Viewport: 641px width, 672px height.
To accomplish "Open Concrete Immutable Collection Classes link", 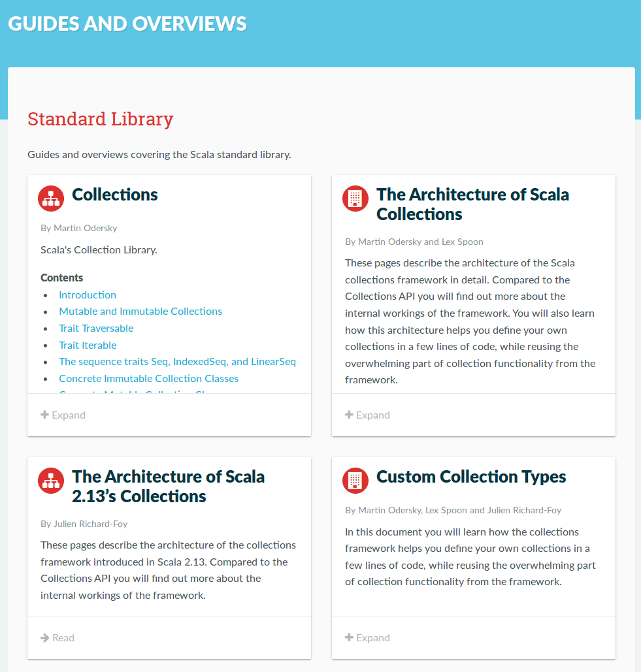I will 148,378.
